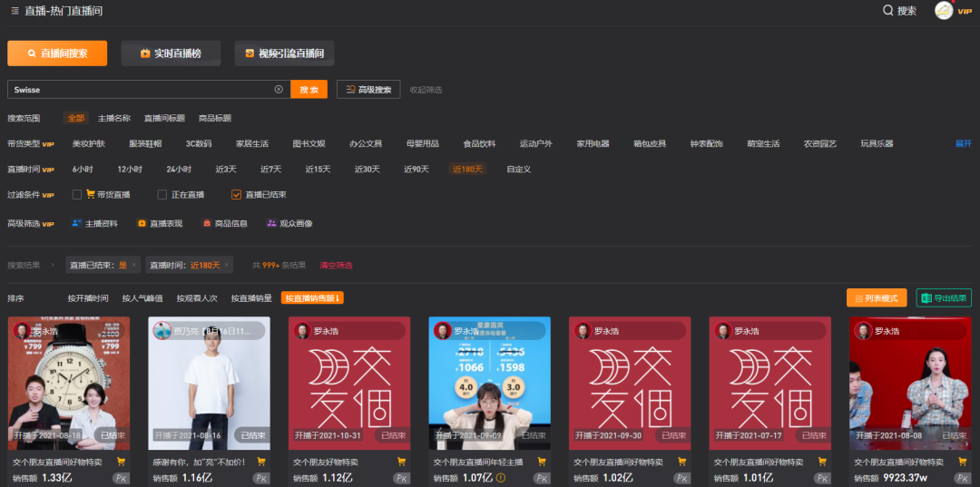The height and width of the screenshot is (487, 980).
Task: Click the orange 搜索 button
Action: [309, 89]
